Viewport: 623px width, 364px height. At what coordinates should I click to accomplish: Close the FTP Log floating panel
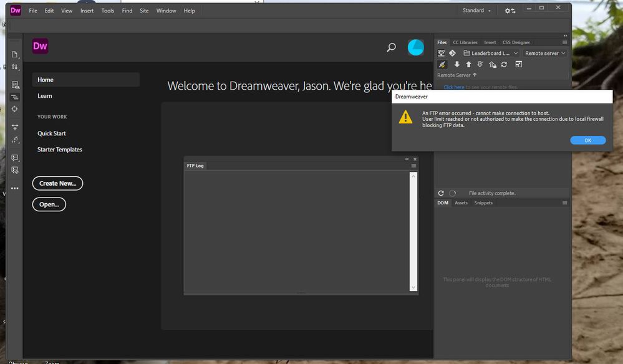tap(415, 159)
